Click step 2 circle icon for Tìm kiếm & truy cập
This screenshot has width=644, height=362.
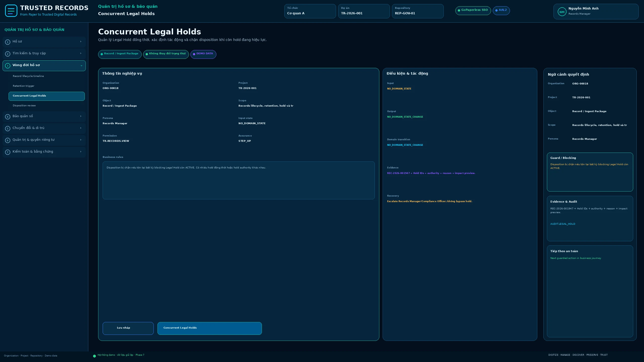8,54
